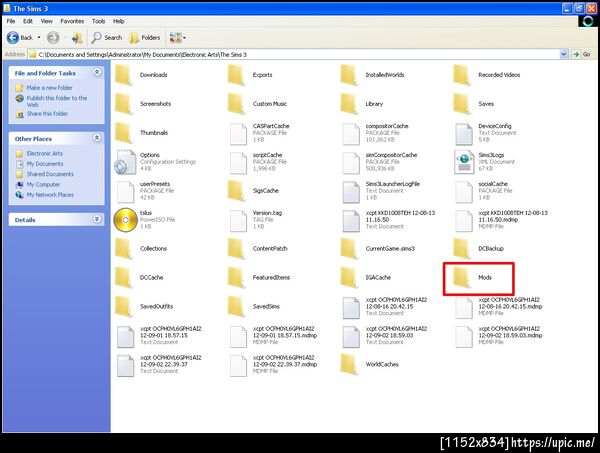Select the Recorded Videos folder
This screenshot has width=600, height=453.
pos(487,75)
